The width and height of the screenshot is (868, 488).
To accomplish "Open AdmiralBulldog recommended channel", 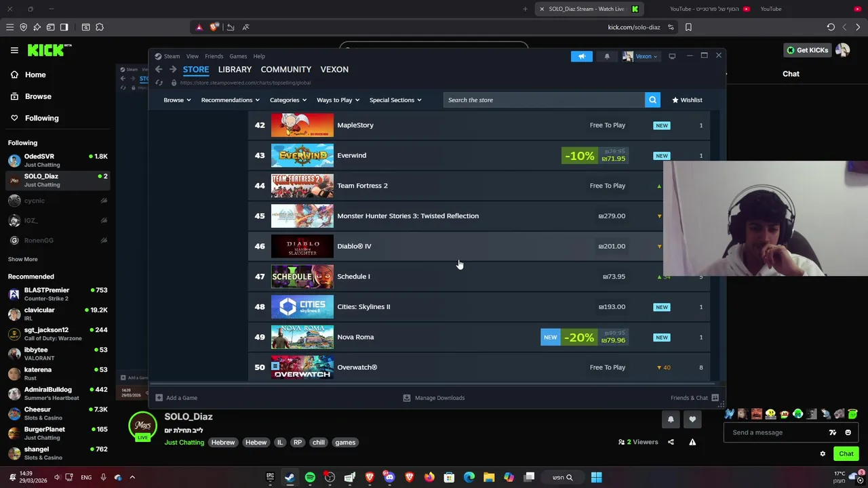I will pos(58,393).
